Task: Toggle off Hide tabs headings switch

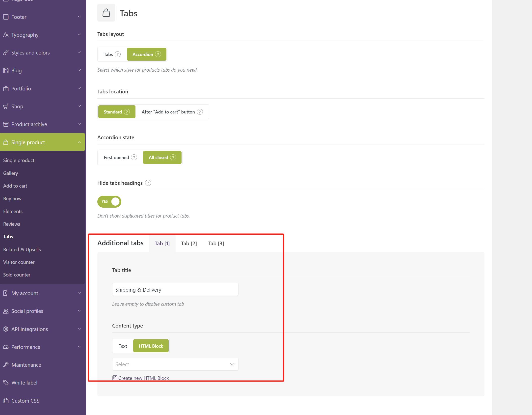Action: pos(109,202)
